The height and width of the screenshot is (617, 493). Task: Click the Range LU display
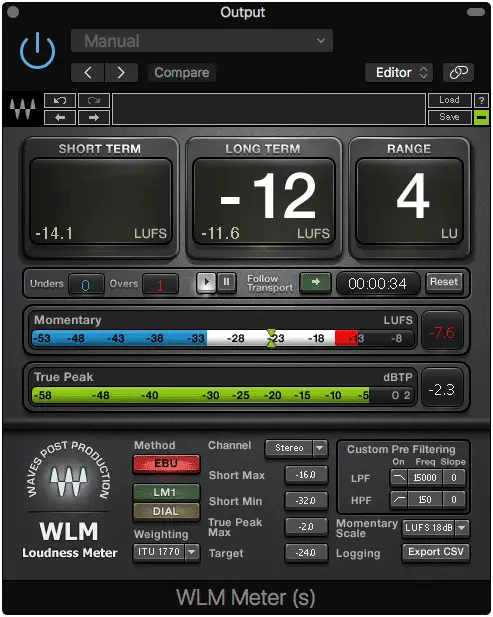(x=409, y=201)
